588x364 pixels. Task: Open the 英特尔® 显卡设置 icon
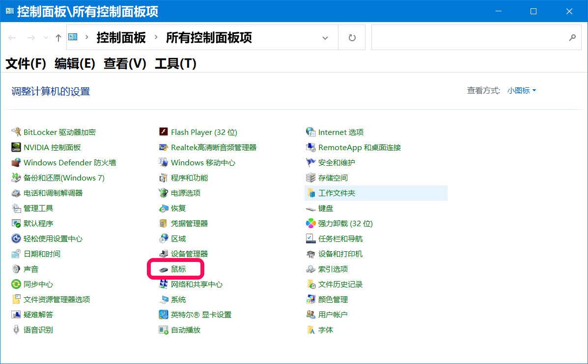point(164,314)
